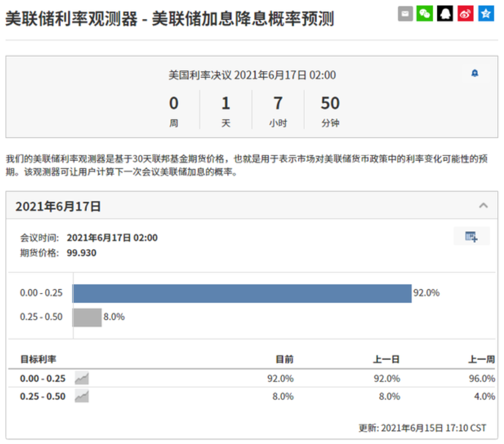Collapse the 2021年6月17日 section chevron
This screenshot has height=444, width=504.
[483, 205]
